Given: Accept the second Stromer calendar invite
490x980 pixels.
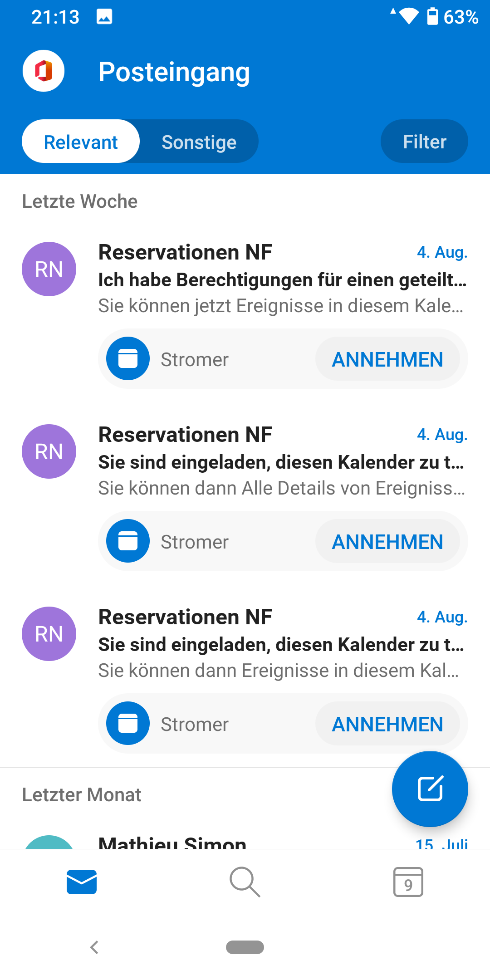Looking at the screenshot, I should 387,542.
